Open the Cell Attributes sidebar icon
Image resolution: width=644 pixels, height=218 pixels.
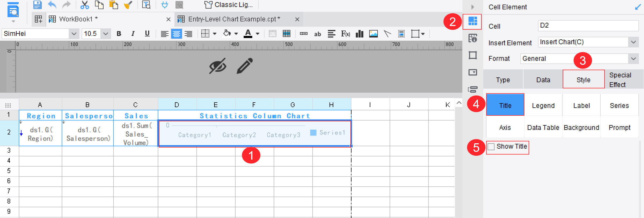pyautogui.click(x=473, y=38)
